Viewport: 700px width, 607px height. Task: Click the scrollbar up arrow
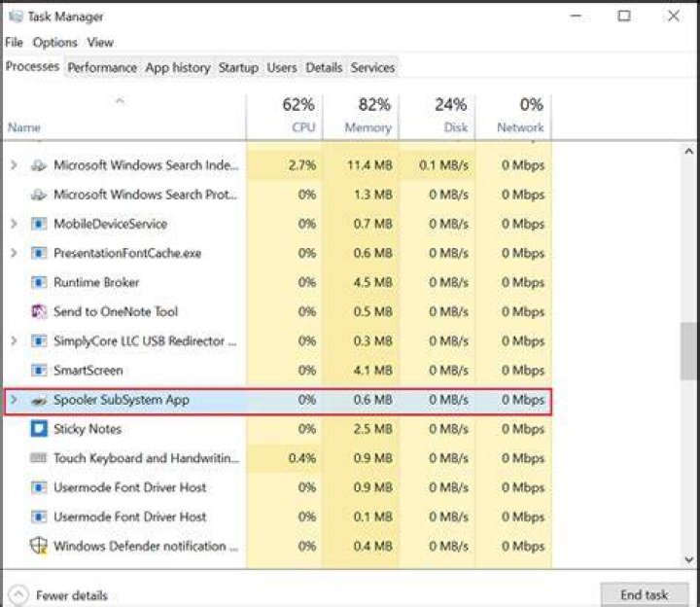click(689, 152)
